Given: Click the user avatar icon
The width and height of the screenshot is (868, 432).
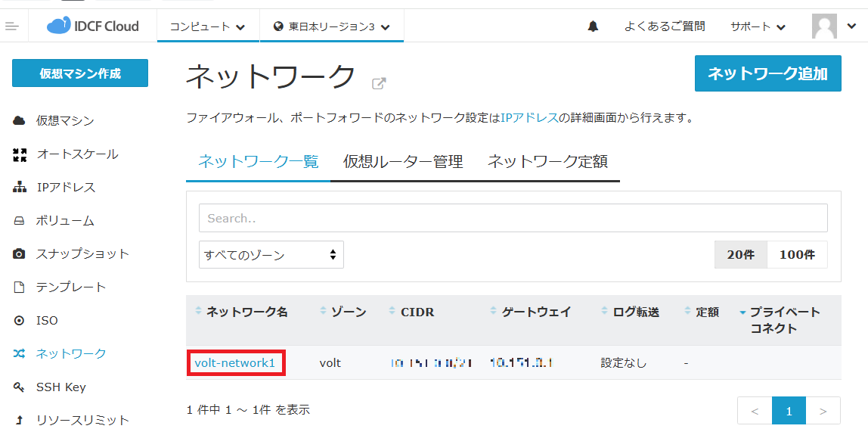Looking at the screenshot, I should tap(824, 26).
